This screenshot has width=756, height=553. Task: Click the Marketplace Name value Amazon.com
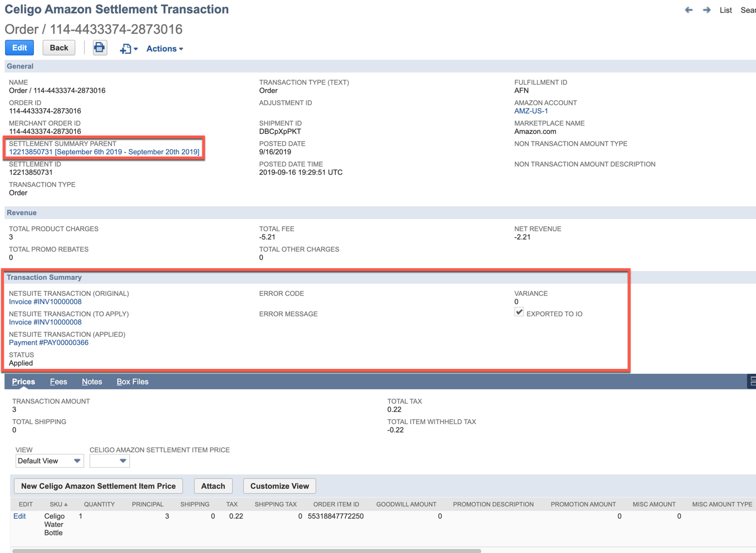click(535, 132)
